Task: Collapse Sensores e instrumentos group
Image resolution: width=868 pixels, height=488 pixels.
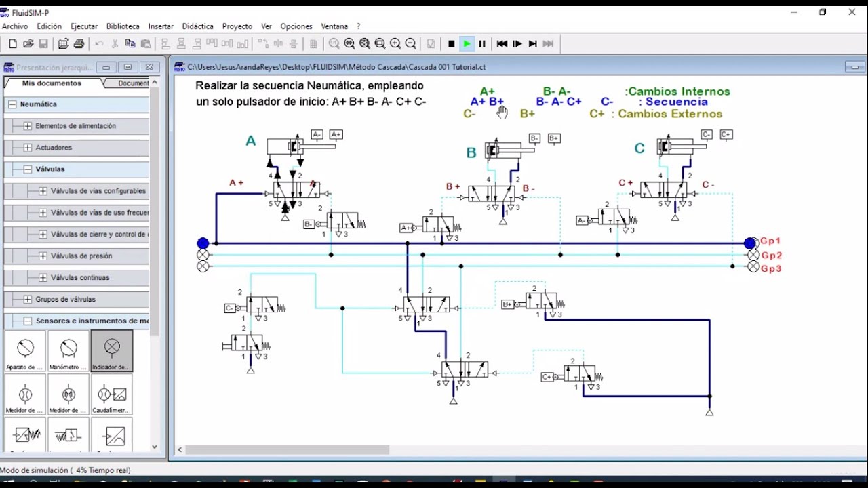Action: [28, 321]
